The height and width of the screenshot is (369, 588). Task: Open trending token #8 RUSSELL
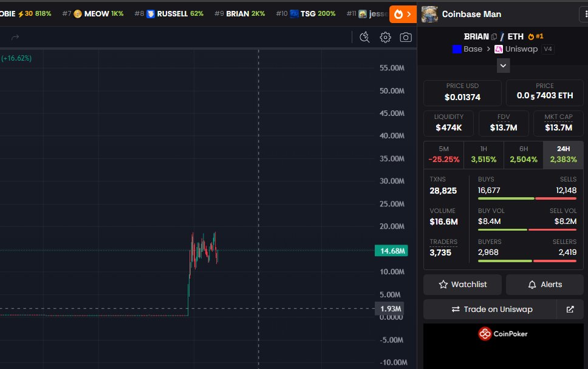(x=169, y=14)
